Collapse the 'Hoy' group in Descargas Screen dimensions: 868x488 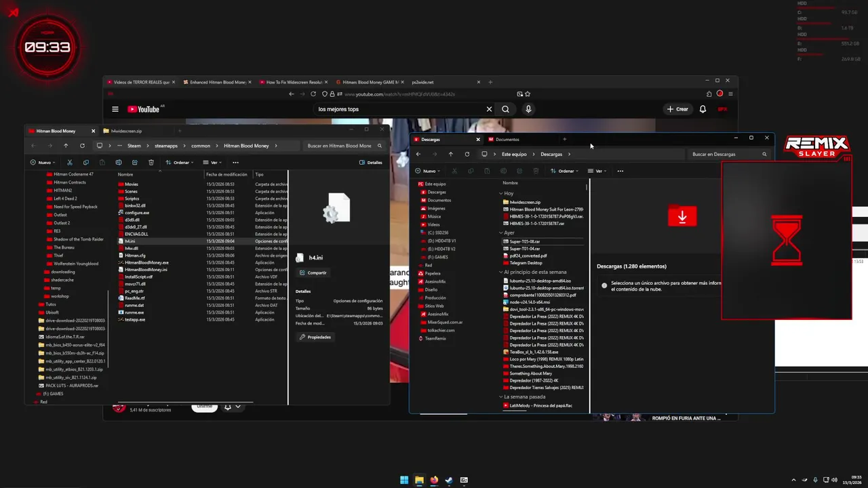(x=501, y=194)
